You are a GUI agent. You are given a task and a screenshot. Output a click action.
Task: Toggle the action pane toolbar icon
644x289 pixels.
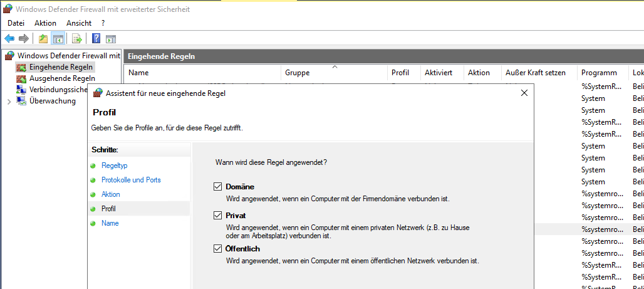(x=111, y=39)
